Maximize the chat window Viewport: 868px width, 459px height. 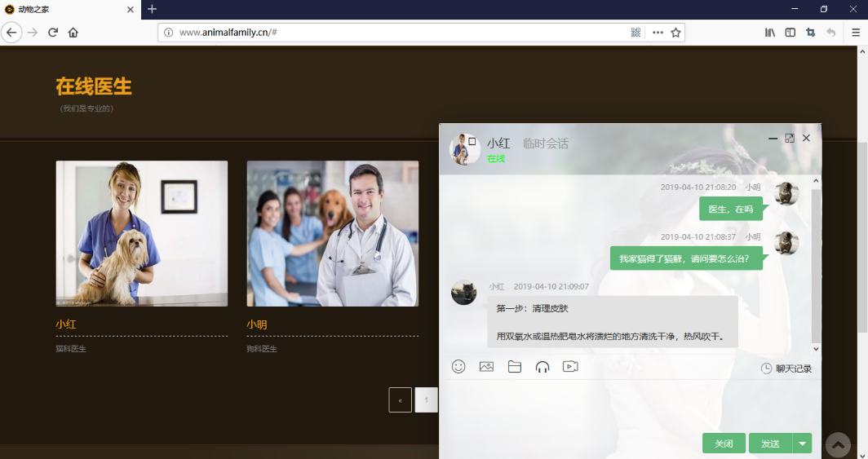pos(790,139)
